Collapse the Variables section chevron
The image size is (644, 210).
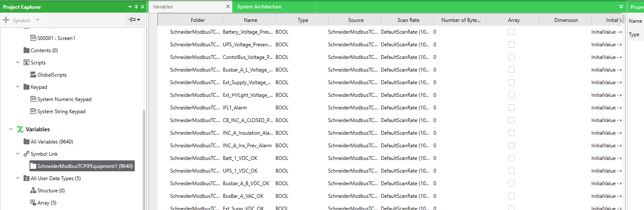(x=11, y=129)
